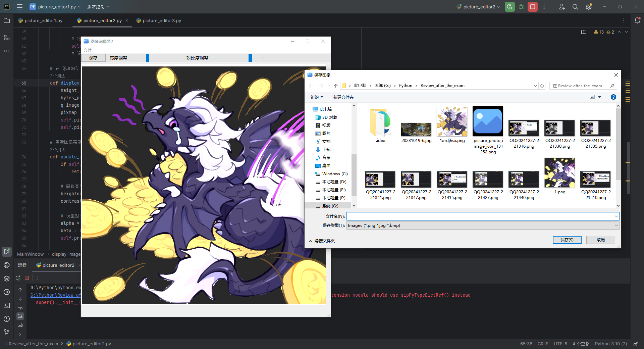Switch to picture_editor3.py editor tab
Image resolution: width=644 pixels, height=349 pixels.
(x=159, y=20)
